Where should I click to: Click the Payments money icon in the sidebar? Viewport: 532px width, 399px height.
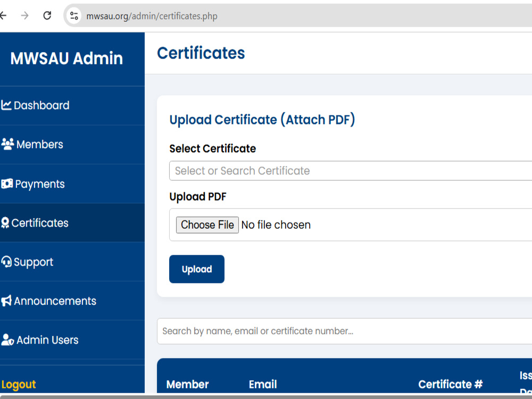[x=7, y=184]
